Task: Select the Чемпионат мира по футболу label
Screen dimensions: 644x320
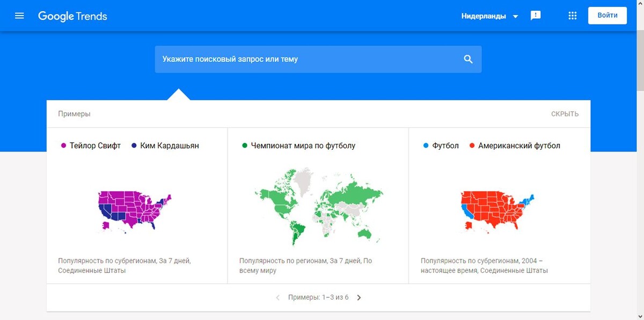Action: [303, 146]
